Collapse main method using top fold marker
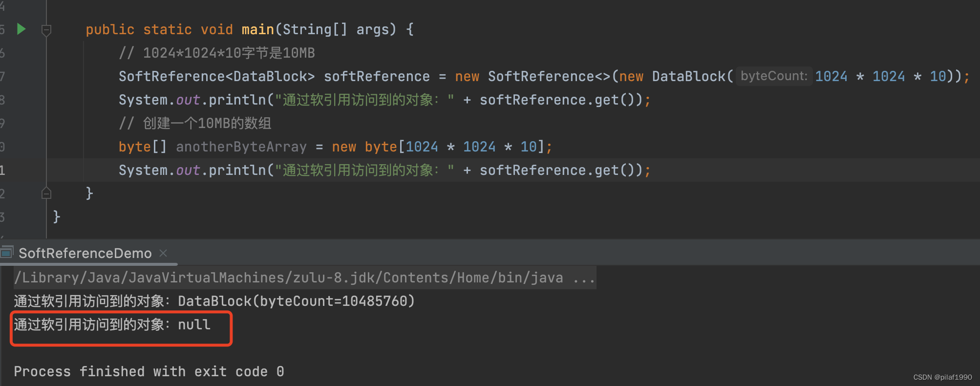Screen dimensions: 980x386 [46, 30]
